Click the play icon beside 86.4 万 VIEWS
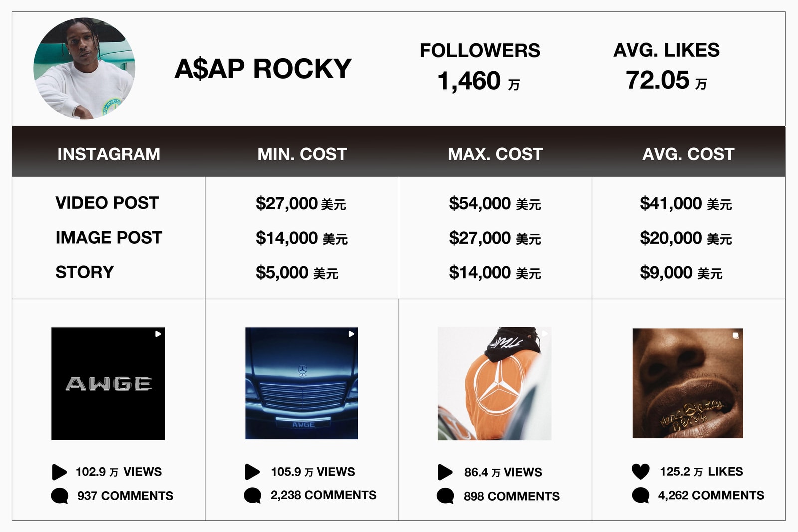The height and width of the screenshot is (532, 798). coord(445,472)
